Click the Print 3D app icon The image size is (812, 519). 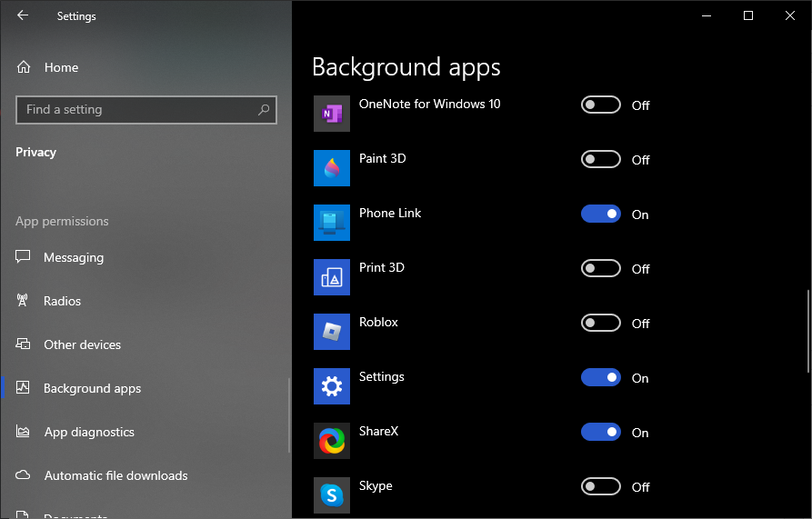click(331, 277)
